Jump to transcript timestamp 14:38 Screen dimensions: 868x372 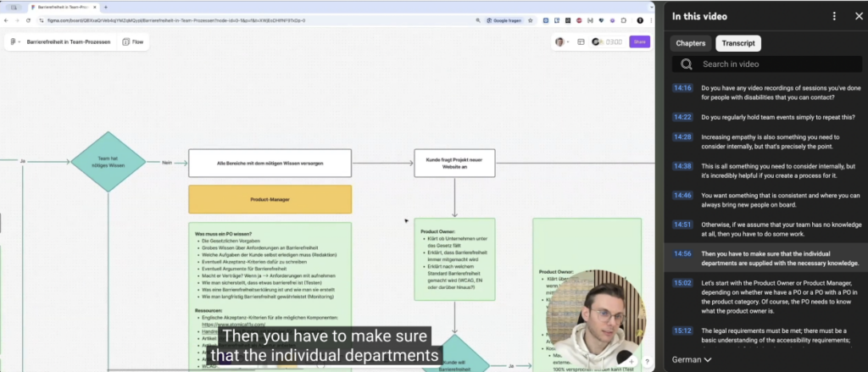[682, 165]
